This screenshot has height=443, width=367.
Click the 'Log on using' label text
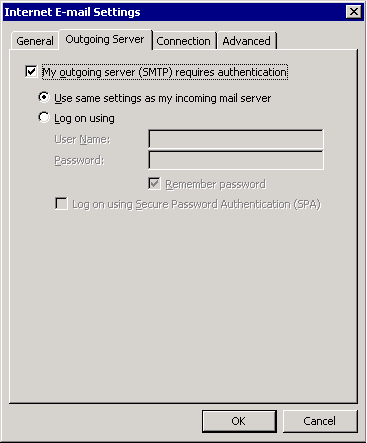tap(84, 118)
